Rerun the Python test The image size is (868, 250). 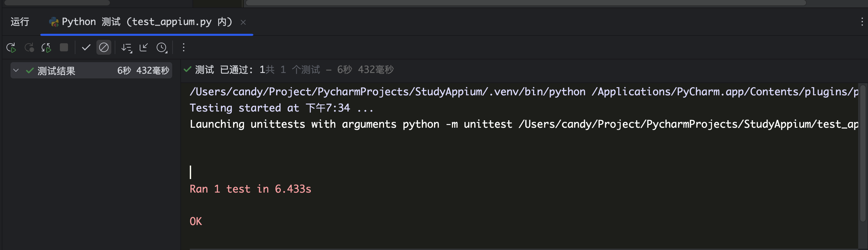point(11,48)
